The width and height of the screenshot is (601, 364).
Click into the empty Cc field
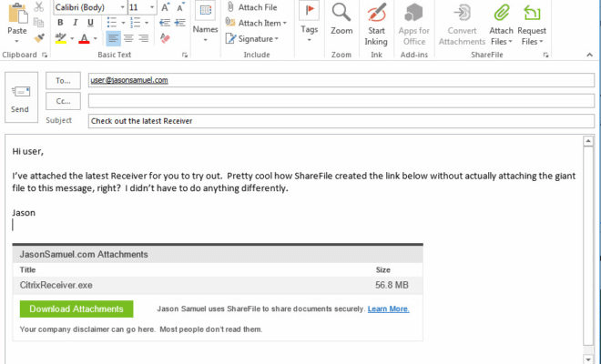pyautogui.click(x=341, y=101)
